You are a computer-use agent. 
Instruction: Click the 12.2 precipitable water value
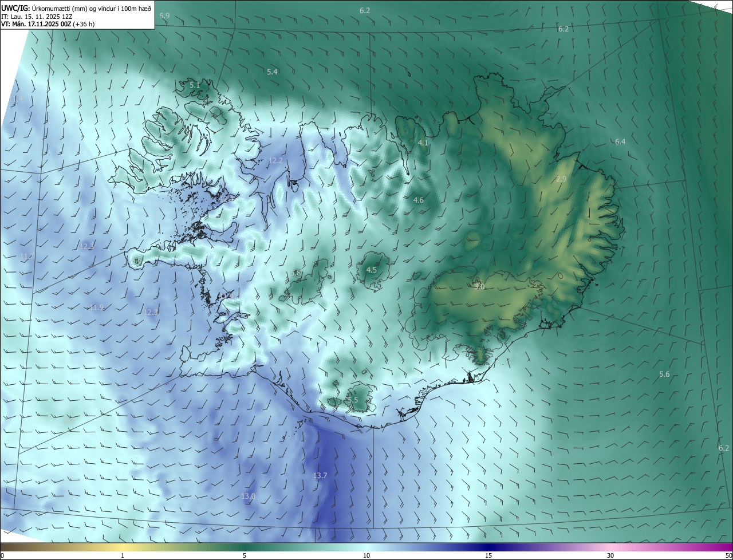[x=275, y=160]
